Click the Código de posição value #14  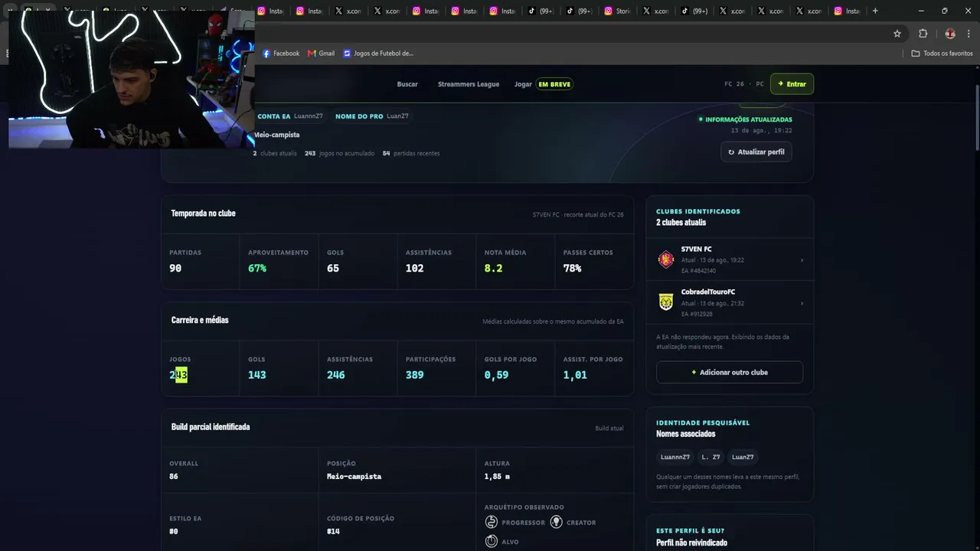[333, 531]
